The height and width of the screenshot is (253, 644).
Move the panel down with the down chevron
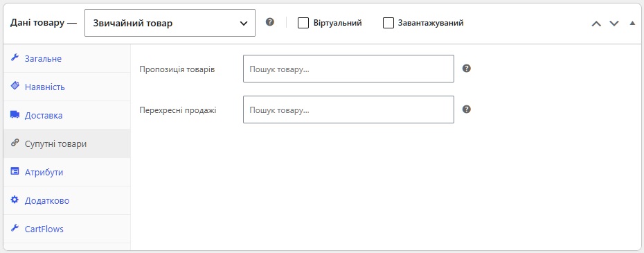tap(614, 24)
